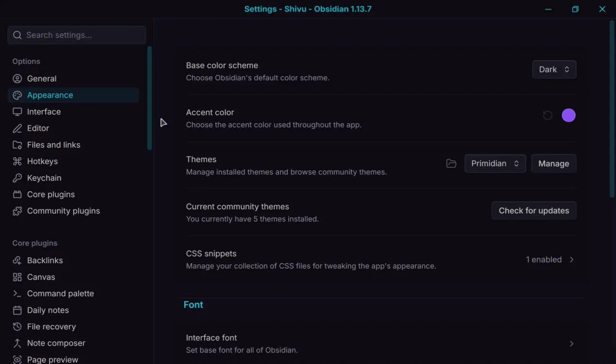Screen dimensions: 616x364
Task: Open General settings tab
Action: tap(73, 79)
